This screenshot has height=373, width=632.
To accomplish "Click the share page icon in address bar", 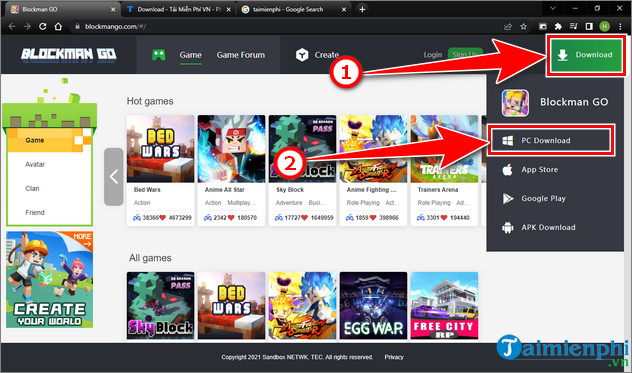I will [508, 27].
